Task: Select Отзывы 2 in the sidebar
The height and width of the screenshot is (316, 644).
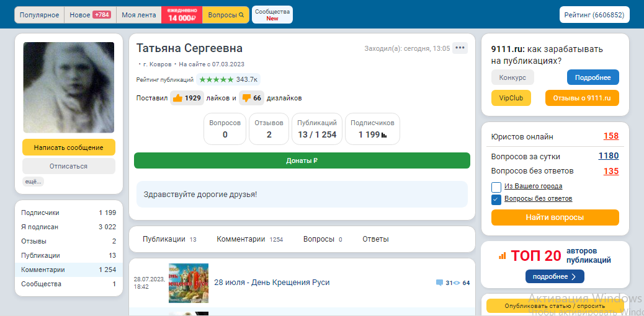Action: pyautogui.click(x=69, y=241)
